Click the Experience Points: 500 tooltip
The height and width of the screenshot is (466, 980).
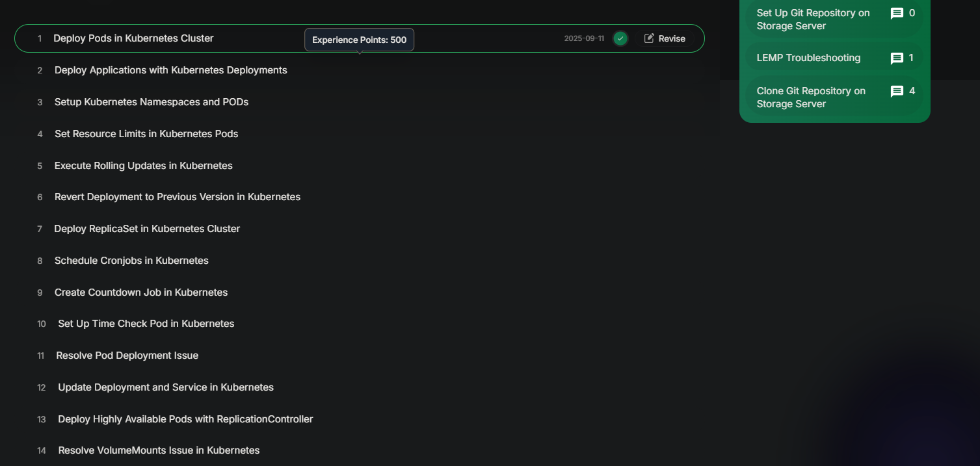(x=359, y=40)
